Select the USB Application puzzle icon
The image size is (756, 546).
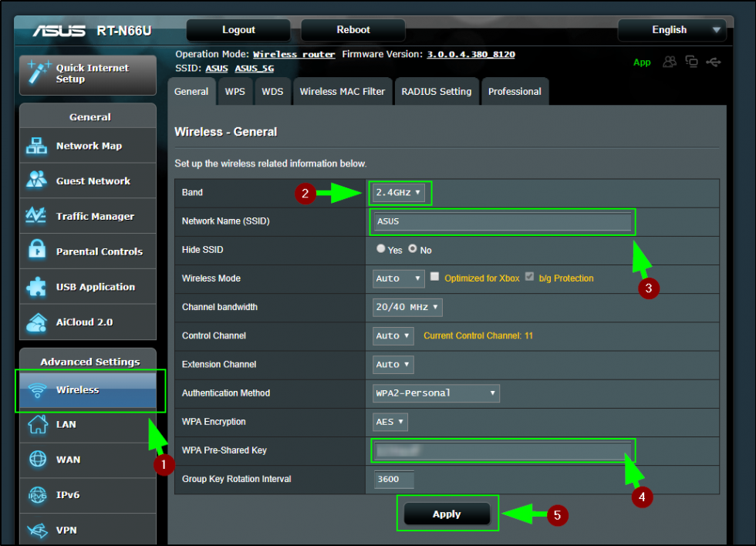pos(35,286)
